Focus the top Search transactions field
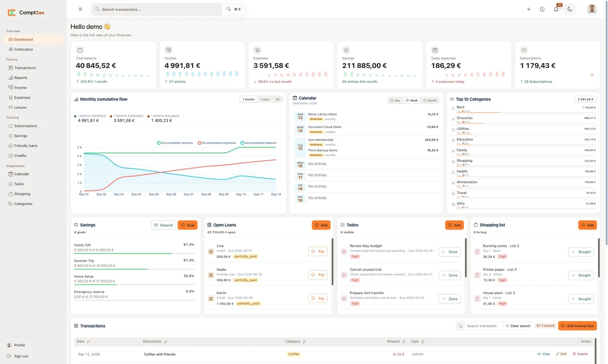 tap(157, 9)
